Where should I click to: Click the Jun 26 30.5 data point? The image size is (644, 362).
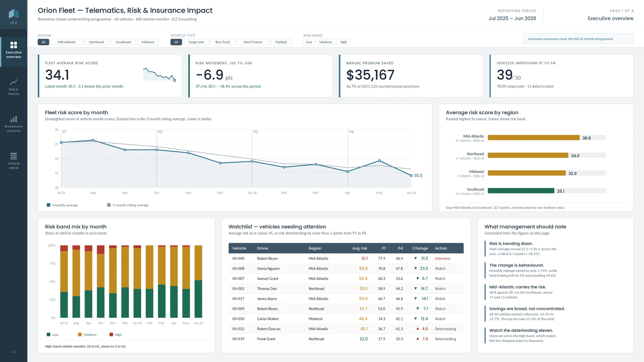click(411, 176)
